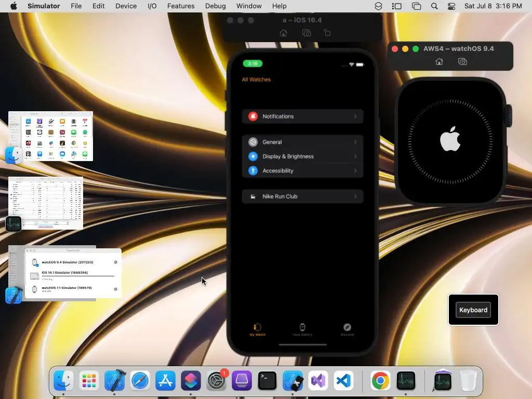Expand General row chevron
Screen dimensions: 532x399
click(x=355, y=142)
